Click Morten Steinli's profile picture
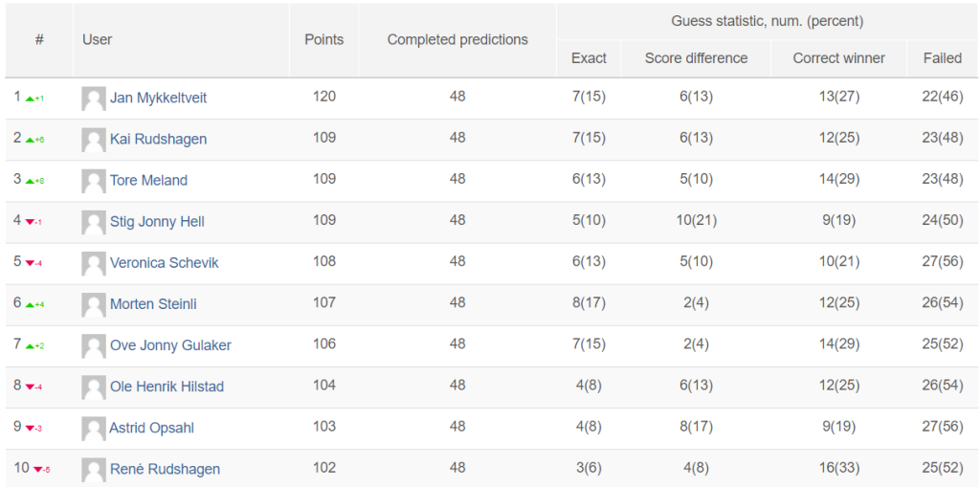Image resolution: width=980 pixels, height=487 pixels. [94, 305]
